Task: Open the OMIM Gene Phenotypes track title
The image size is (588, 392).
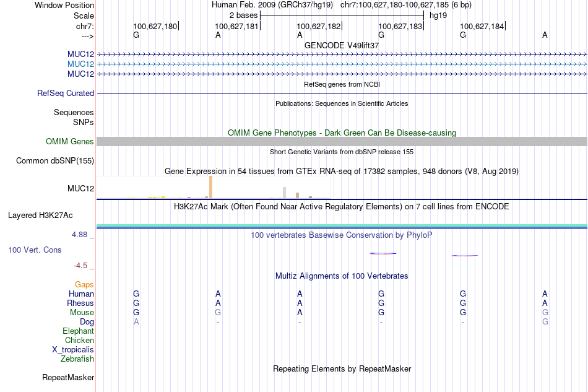Action: 342,133
